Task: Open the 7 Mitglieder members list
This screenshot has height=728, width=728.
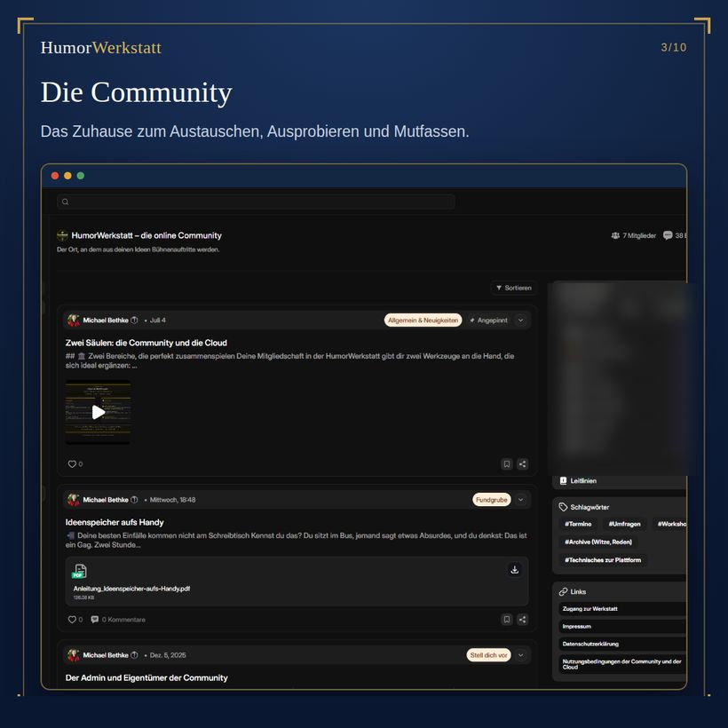Action: tap(634, 235)
